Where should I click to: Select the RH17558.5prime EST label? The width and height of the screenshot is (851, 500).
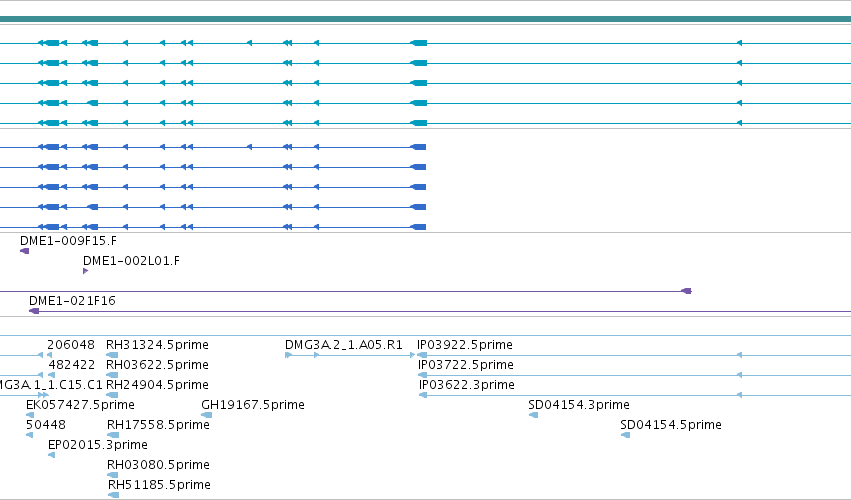click(158, 425)
